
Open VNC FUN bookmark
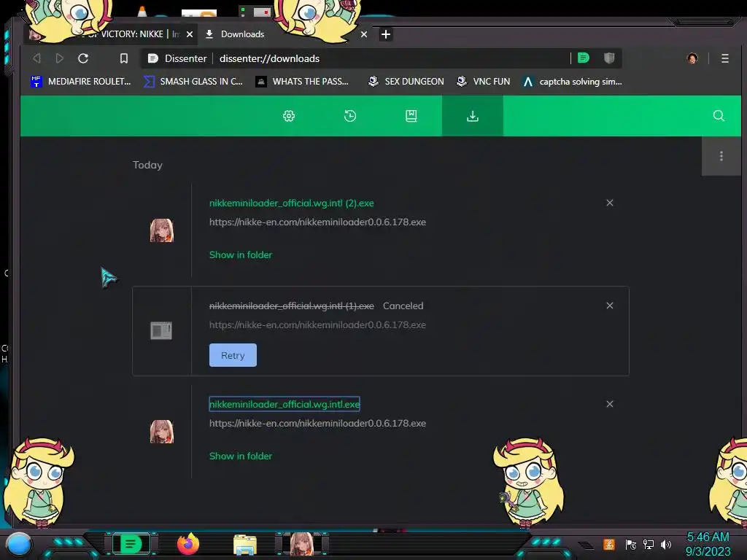click(483, 82)
